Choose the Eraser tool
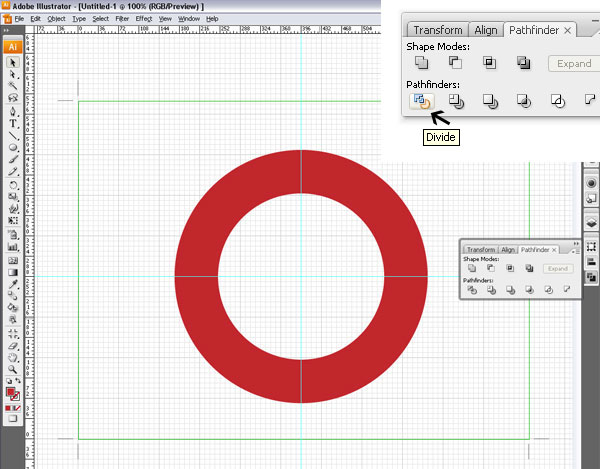 point(13,345)
